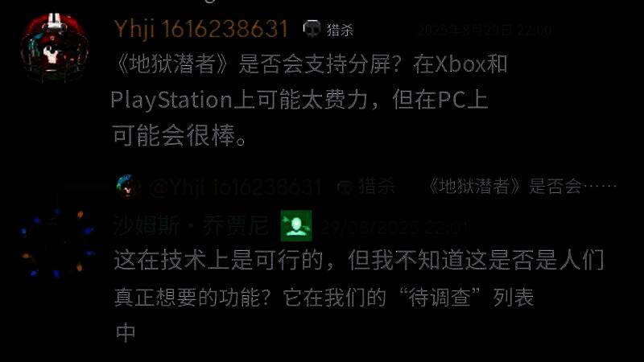Viewport: 644px width, 362px height.
Task: Click the timestamp 29/08/2025 22:01
Action: coord(394,227)
